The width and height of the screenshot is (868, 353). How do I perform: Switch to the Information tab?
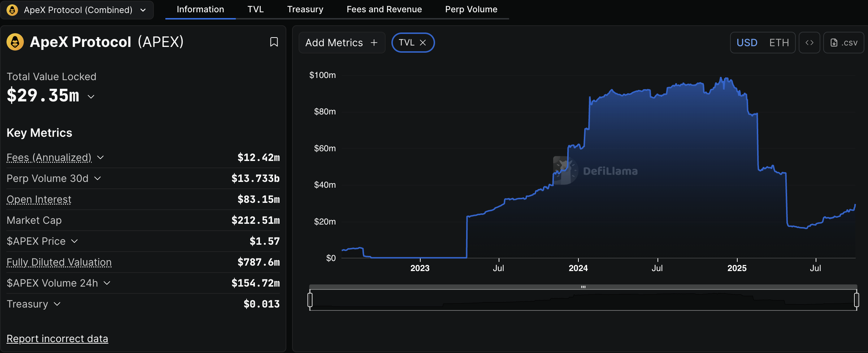click(200, 9)
